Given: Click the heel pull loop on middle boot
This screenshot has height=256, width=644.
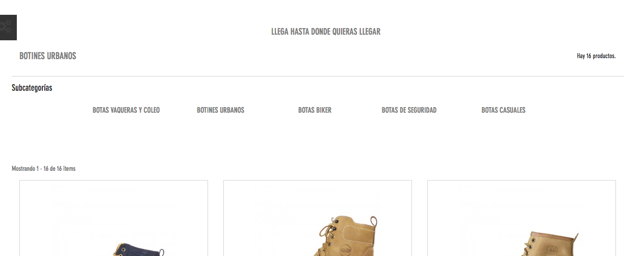Looking at the screenshot, I should click(374, 222).
